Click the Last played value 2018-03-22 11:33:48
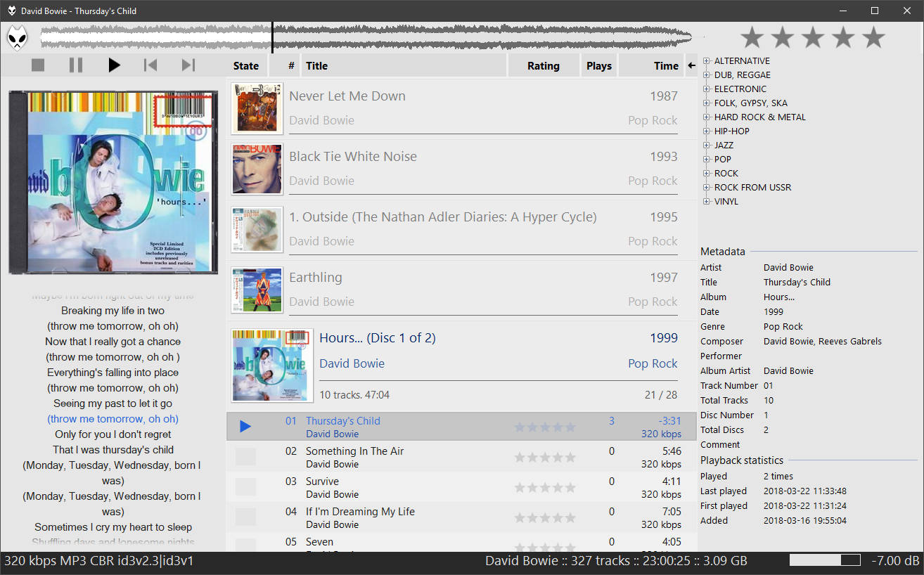The height and width of the screenshot is (575, 924). coord(805,491)
